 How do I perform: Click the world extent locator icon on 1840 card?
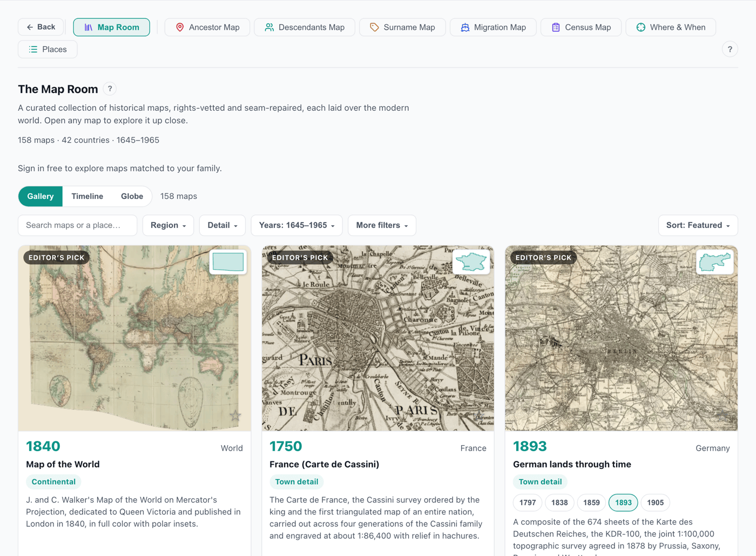[228, 262]
